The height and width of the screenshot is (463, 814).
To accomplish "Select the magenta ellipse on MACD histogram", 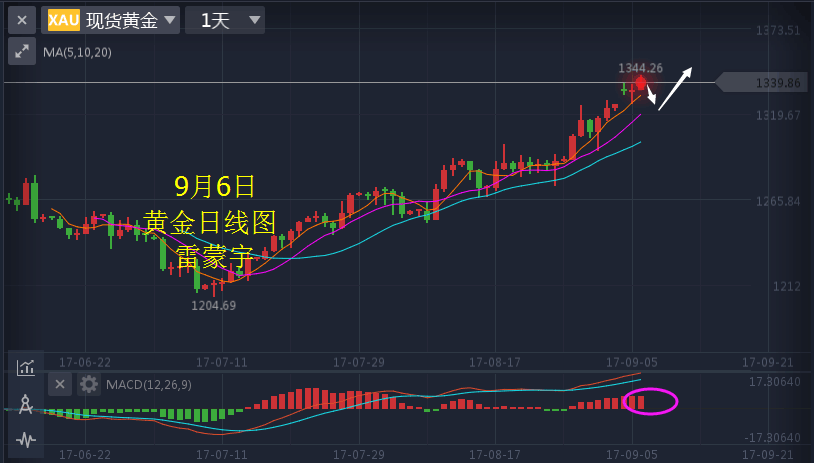I will [x=650, y=402].
